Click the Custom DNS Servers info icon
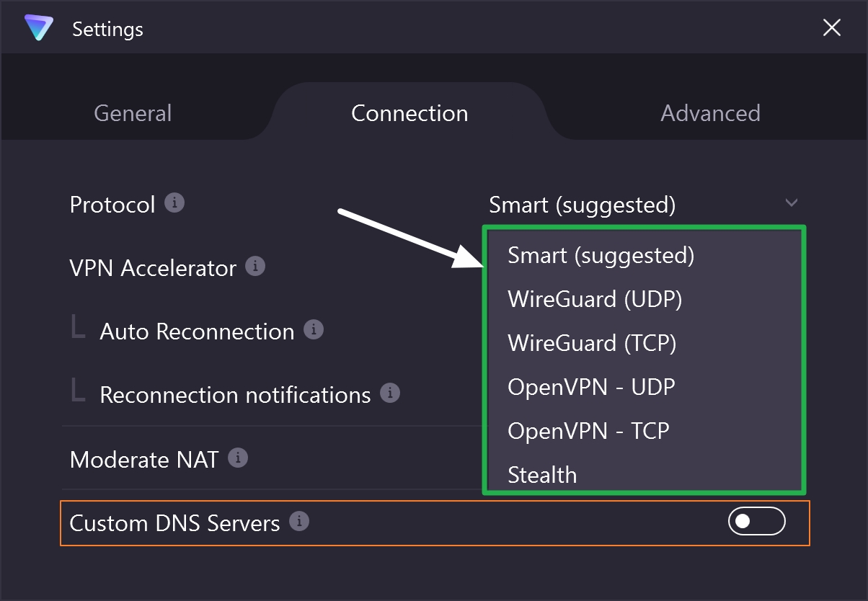The image size is (868, 601). coord(298,522)
